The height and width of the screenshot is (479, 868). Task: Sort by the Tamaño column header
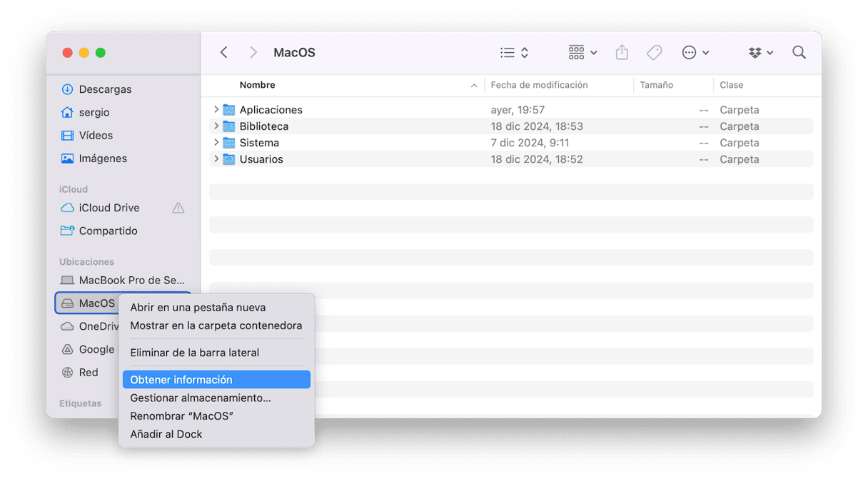point(657,85)
